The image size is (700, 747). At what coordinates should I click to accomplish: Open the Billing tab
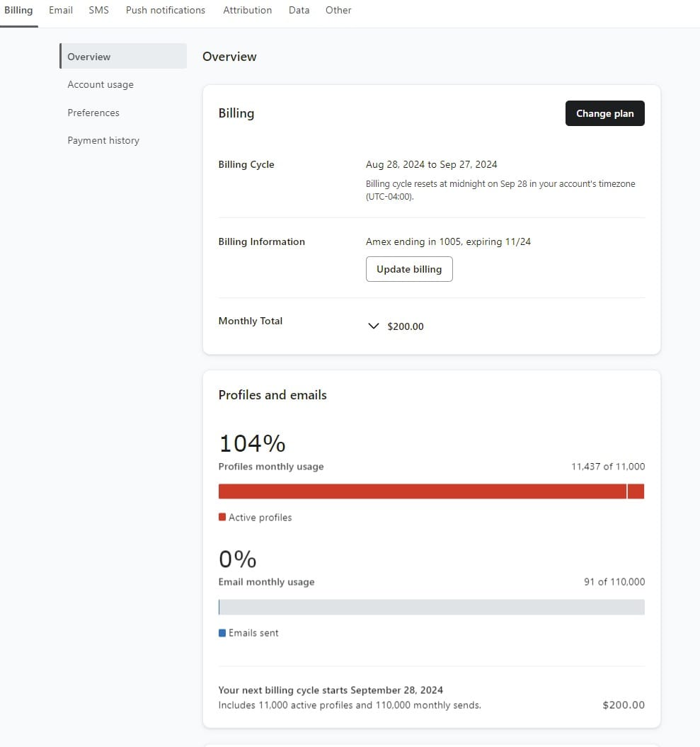18,10
